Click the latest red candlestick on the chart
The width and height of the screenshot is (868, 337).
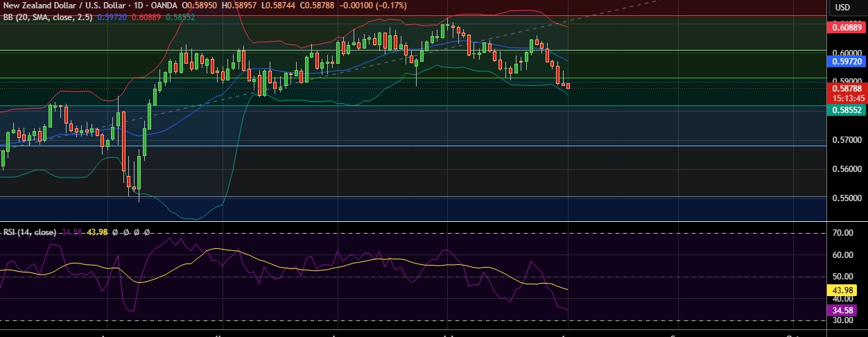click(568, 86)
